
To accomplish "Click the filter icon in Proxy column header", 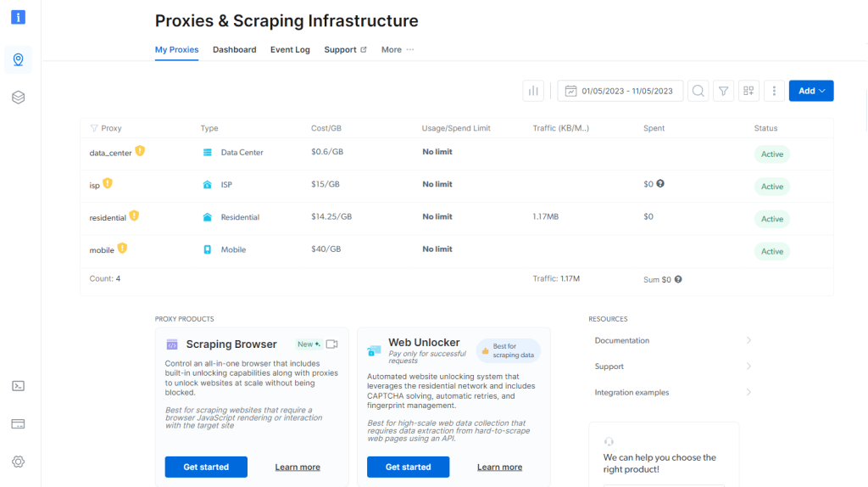I will tap(93, 128).
